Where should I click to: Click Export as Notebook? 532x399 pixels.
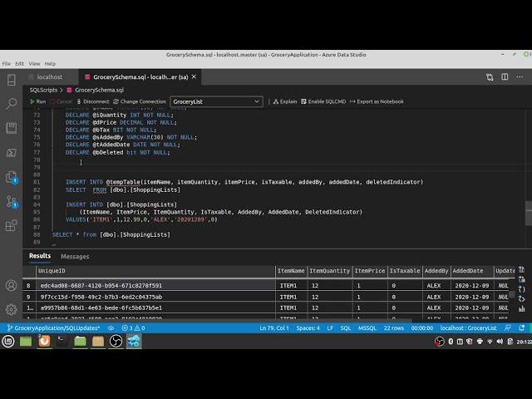coord(377,101)
